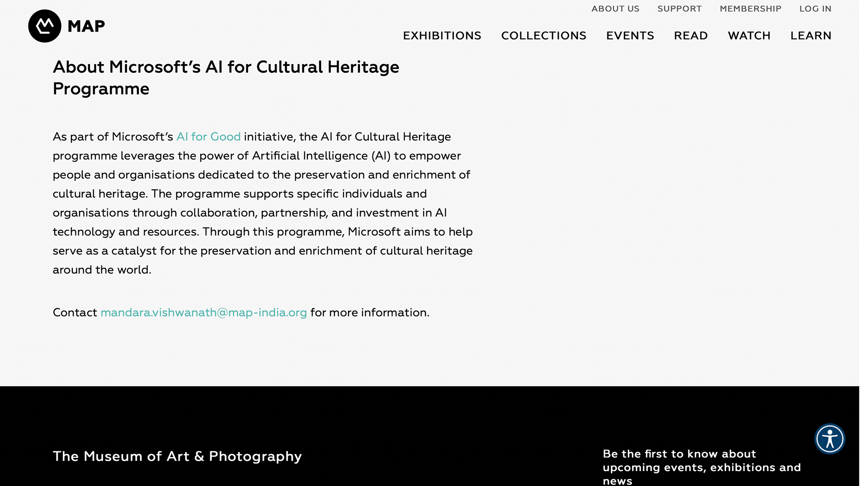
Task: Click the mandara.vishwanath@map-india.org email link
Action: 203,313
